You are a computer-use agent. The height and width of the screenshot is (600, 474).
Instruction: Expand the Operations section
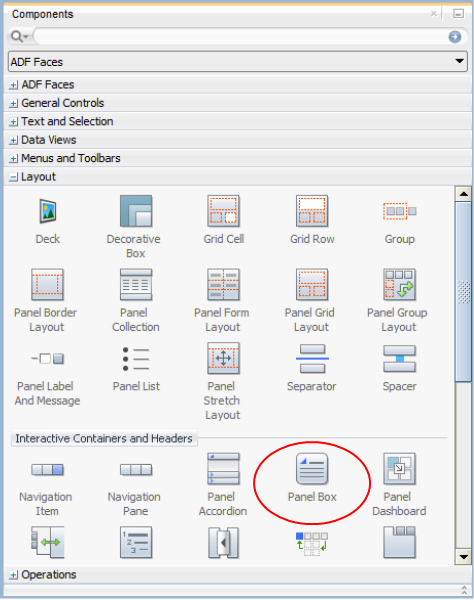pos(13,575)
